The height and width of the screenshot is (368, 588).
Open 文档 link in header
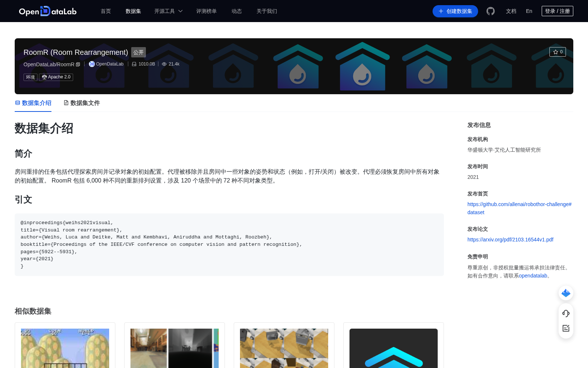tap(511, 11)
